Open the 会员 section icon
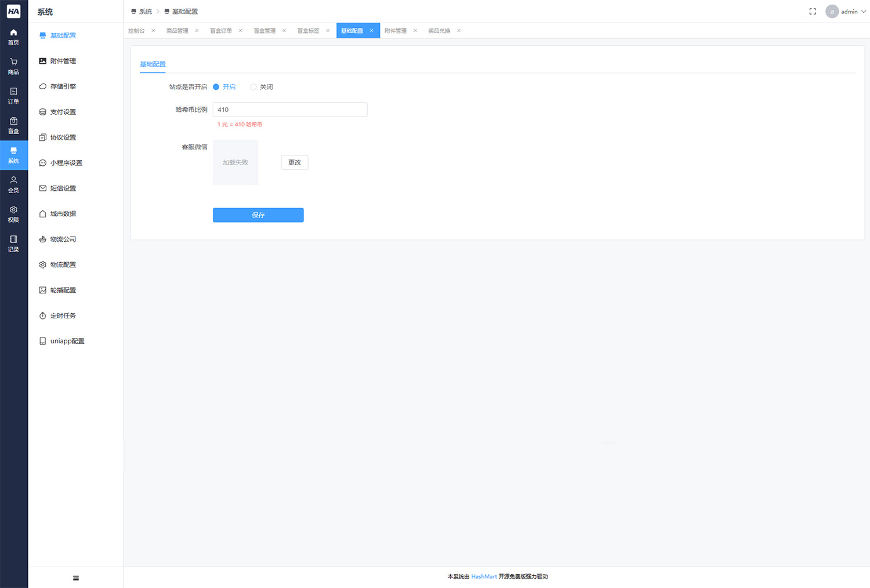The width and height of the screenshot is (870, 588). [x=13, y=184]
